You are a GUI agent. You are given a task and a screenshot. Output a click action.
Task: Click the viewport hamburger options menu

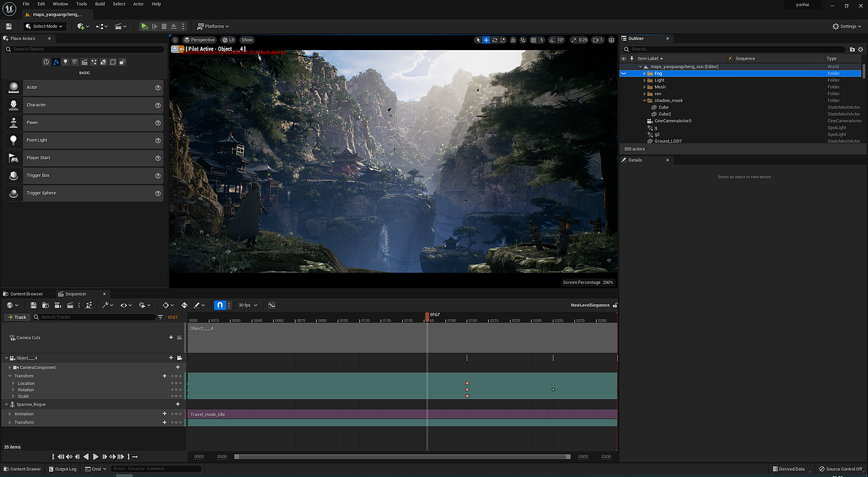[175, 40]
